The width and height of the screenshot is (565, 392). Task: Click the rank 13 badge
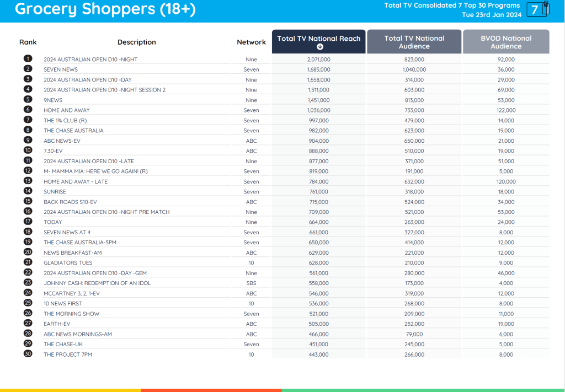(28, 181)
